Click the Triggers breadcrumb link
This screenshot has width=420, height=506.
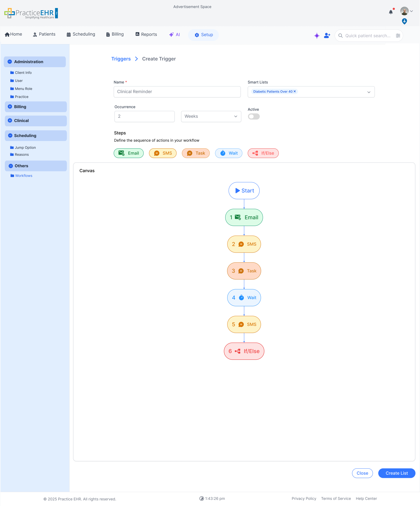tap(121, 59)
